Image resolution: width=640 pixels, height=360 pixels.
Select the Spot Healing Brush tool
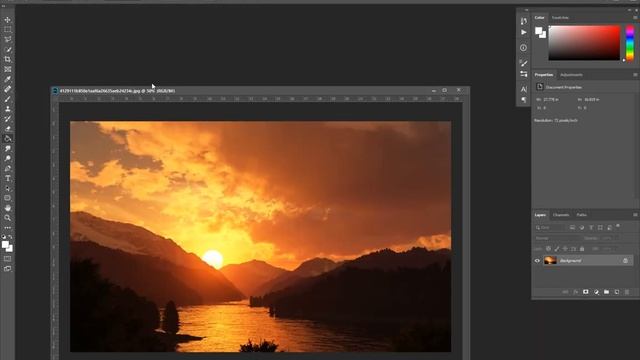[7, 89]
